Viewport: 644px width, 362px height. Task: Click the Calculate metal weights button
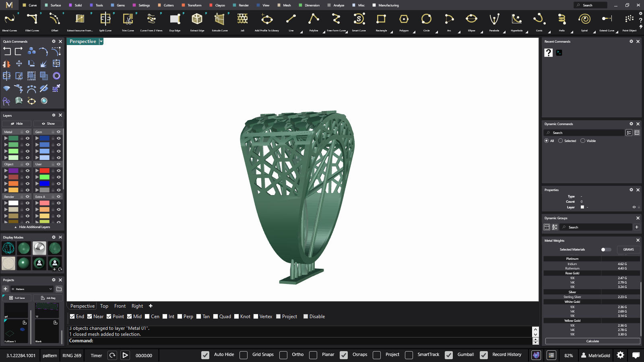tap(592, 341)
